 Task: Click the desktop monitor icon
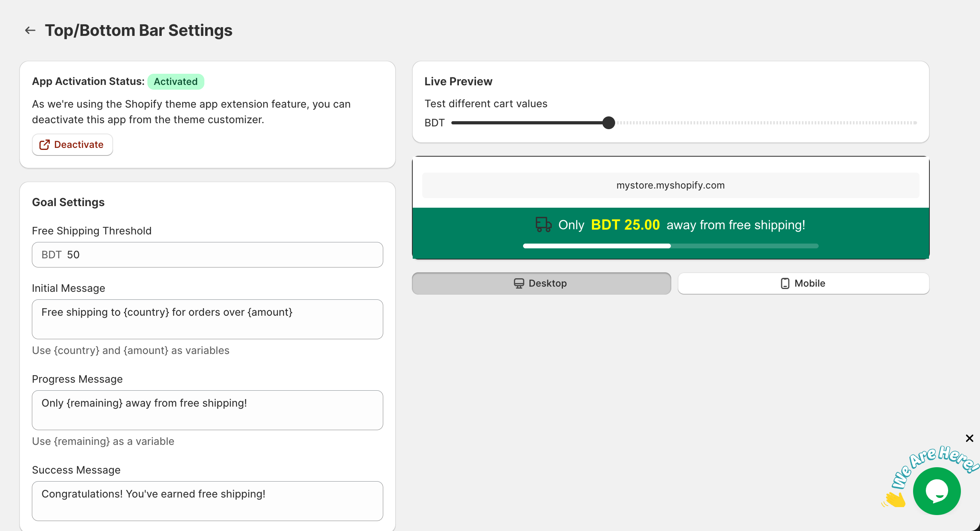[x=519, y=283]
